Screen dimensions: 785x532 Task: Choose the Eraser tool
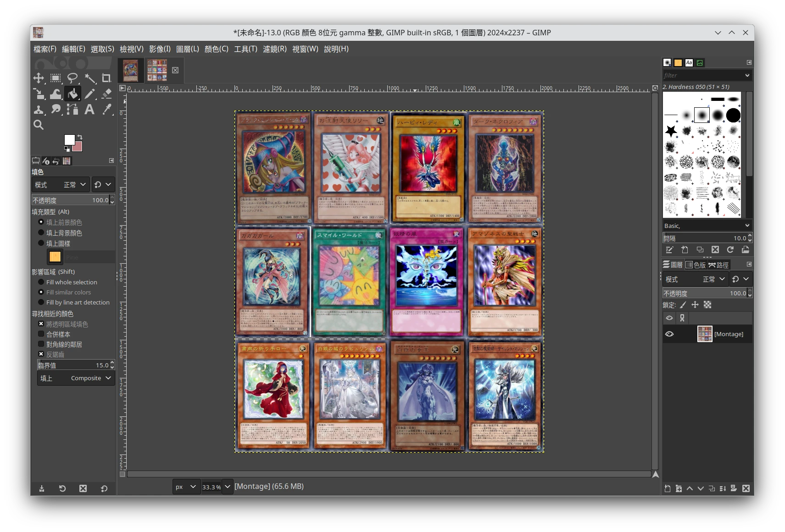[x=106, y=94]
